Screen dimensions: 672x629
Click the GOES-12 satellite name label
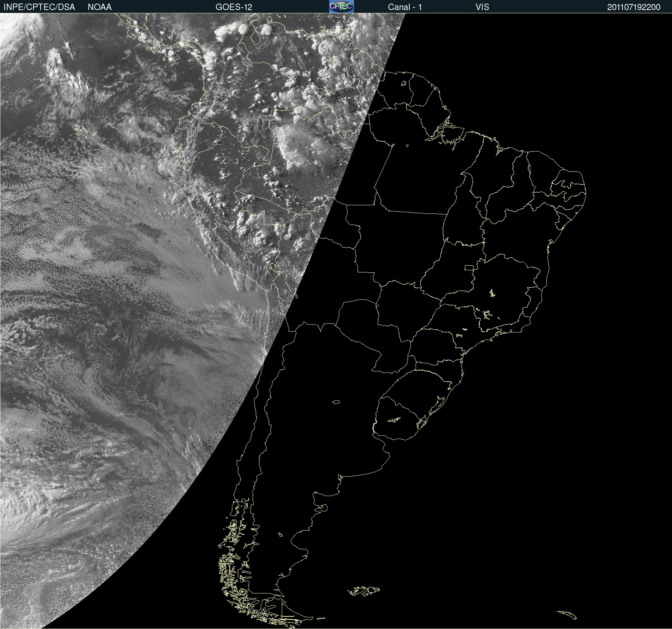(234, 7)
